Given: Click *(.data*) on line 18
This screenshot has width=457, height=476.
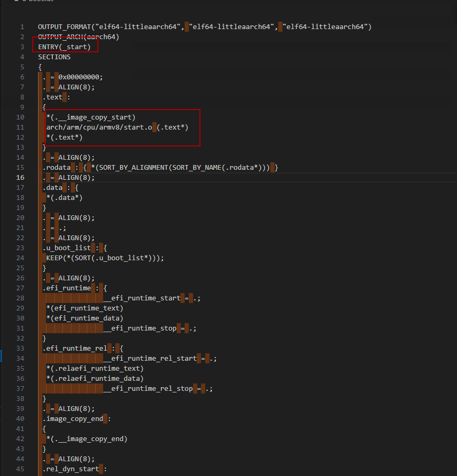Looking at the screenshot, I should pyautogui.click(x=65, y=198).
